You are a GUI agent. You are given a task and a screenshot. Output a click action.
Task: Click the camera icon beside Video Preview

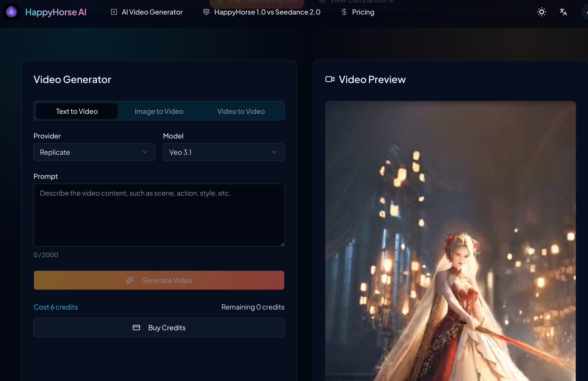[x=330, y=79]
